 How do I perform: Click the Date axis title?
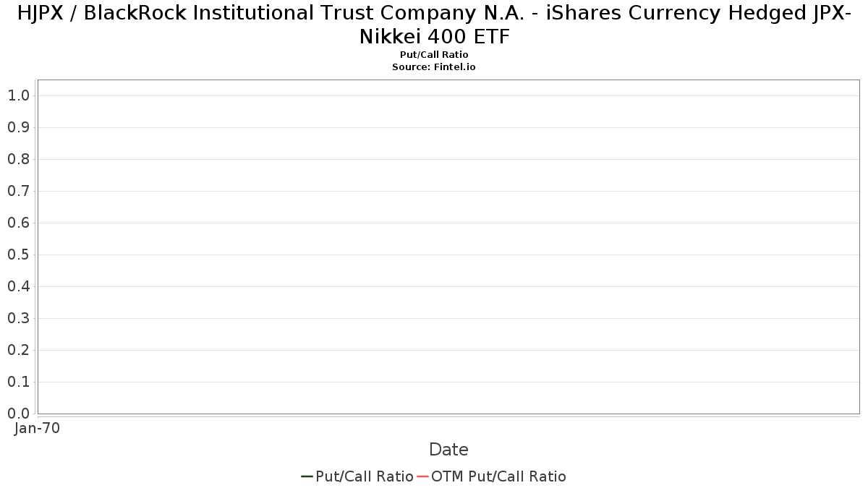(x=448, y=450)
